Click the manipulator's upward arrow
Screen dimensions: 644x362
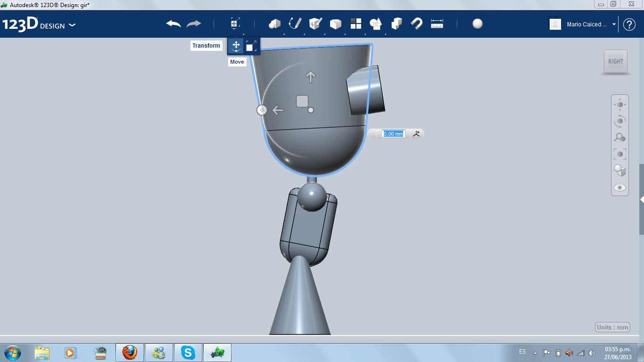310,76
